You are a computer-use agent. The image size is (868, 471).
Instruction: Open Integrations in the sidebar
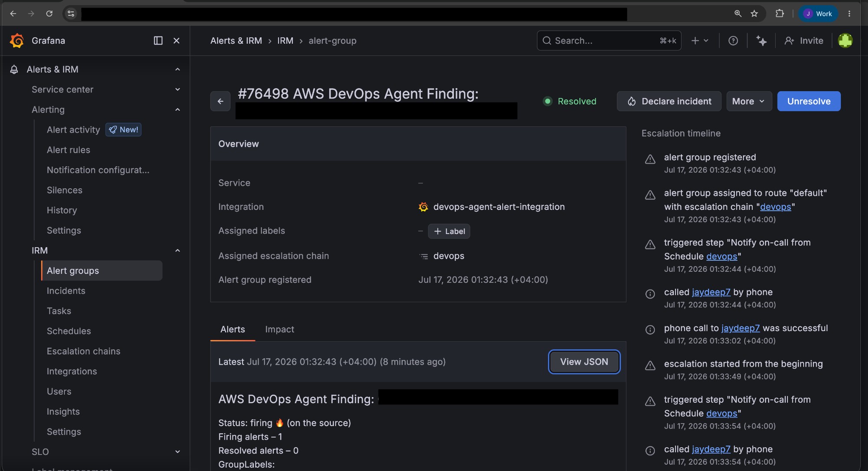tap(72, 372)
